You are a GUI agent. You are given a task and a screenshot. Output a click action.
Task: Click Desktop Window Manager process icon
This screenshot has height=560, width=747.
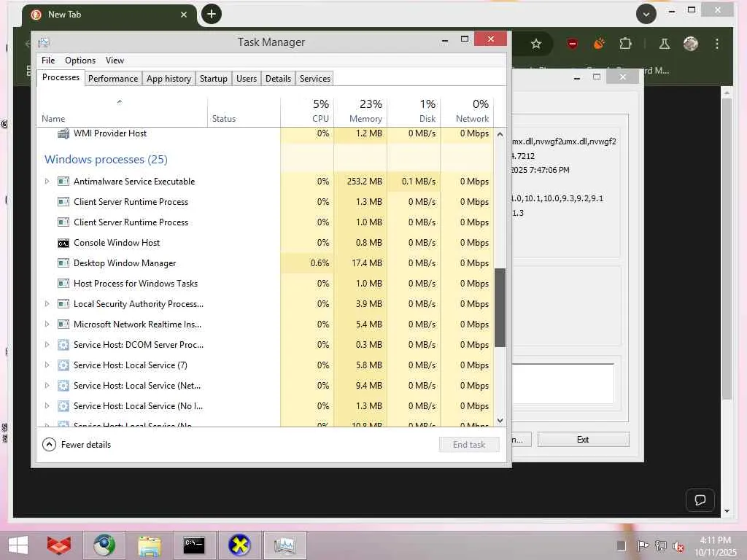point(63,262)
